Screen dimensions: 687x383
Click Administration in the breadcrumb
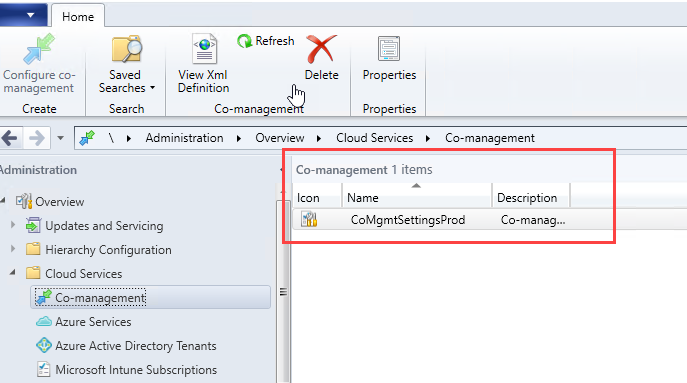click(x=184, y=138)
